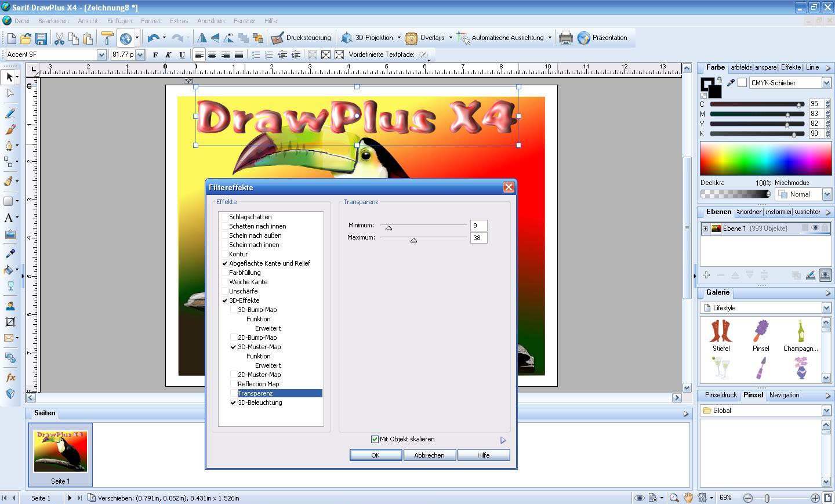Switch to the Effekte tab in color panel
Viewport: 835px width, 504px height.
point(790,67)
